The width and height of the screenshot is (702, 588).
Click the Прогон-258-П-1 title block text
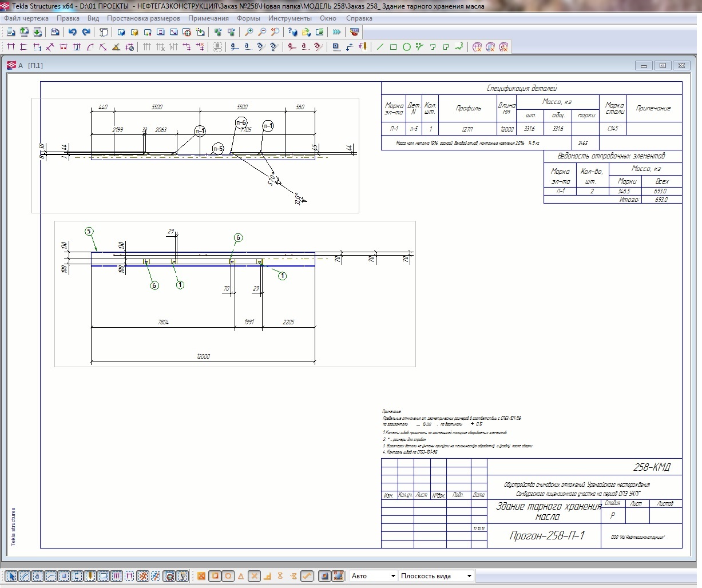tap(547, 536)
